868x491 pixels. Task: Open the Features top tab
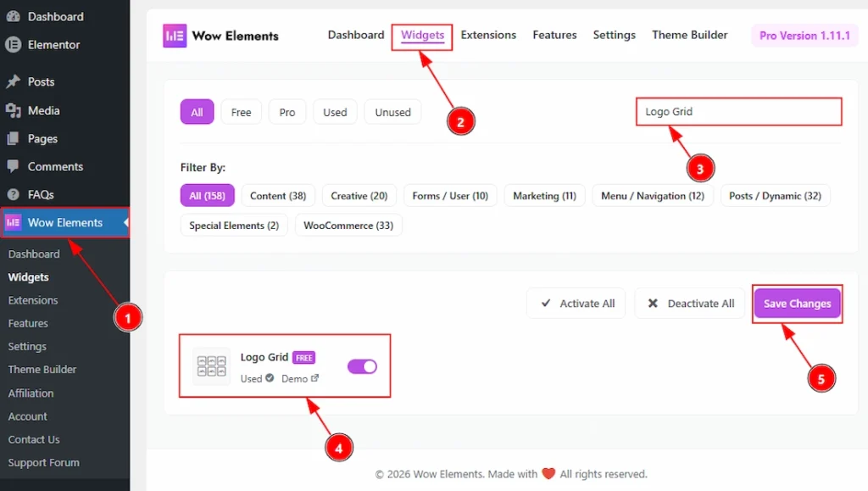tap(554, 35)
